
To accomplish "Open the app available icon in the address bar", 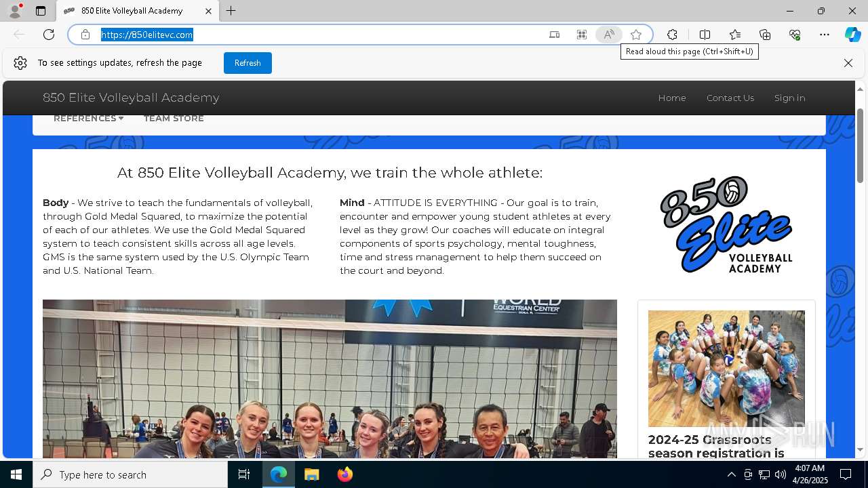I will 554,35.
